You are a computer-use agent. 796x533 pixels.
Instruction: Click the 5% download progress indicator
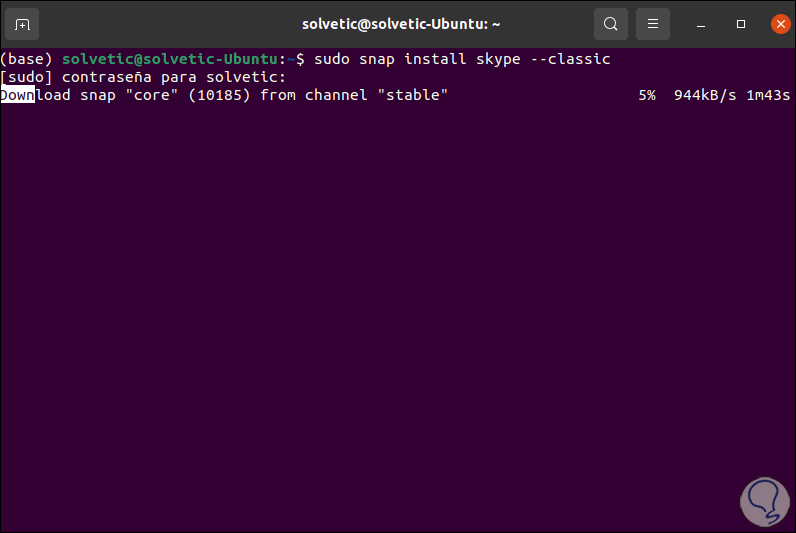[x=646, y=95]
